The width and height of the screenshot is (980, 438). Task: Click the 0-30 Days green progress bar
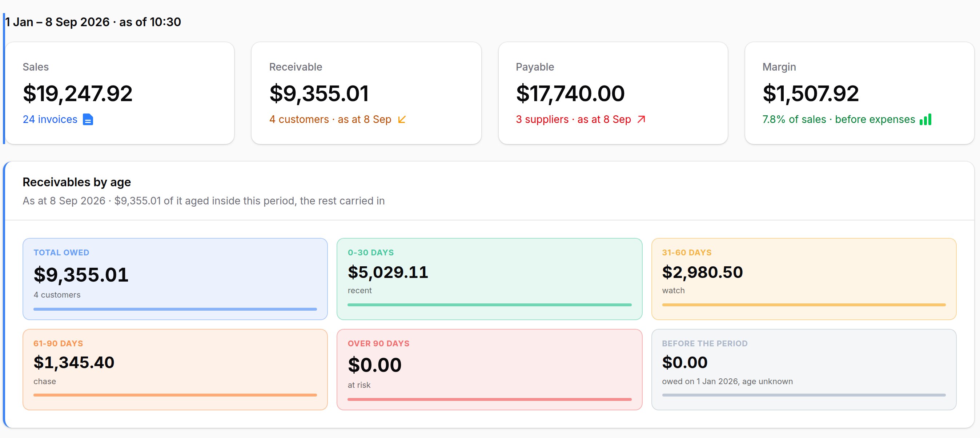pos(489,305)
